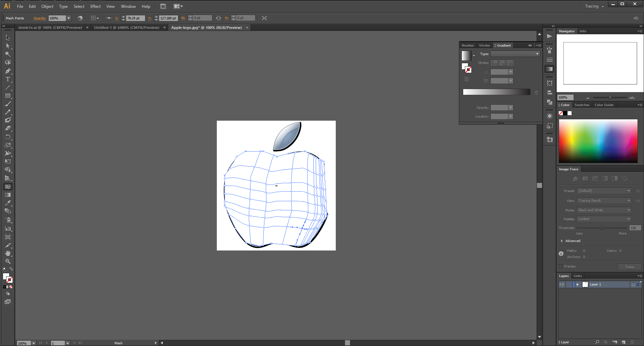Select the Pen tool

click(x=7, y=71)
